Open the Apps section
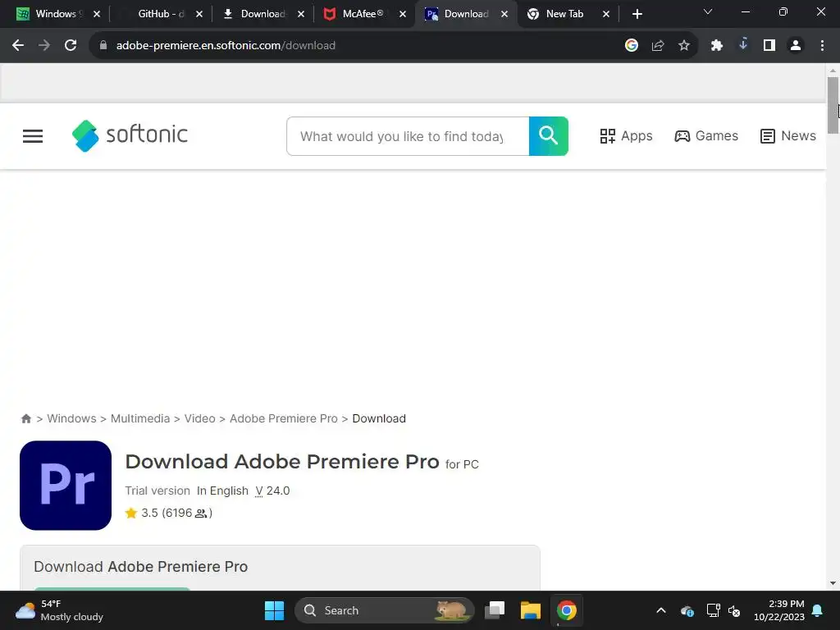 (x=626, y=136)
